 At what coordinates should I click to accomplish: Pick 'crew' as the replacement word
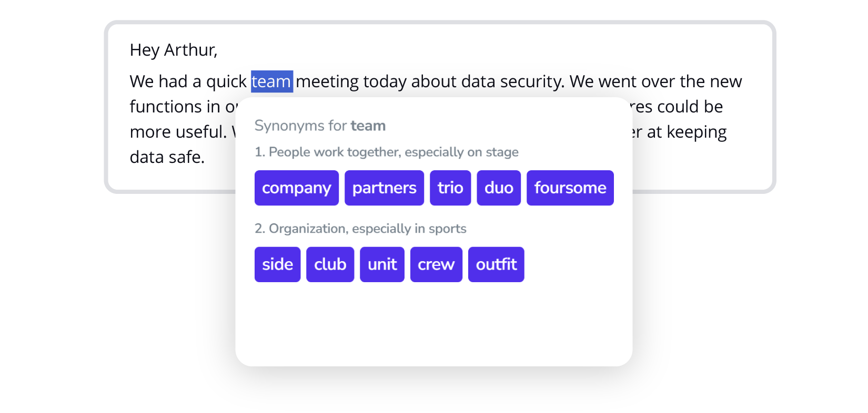[436, 264]
